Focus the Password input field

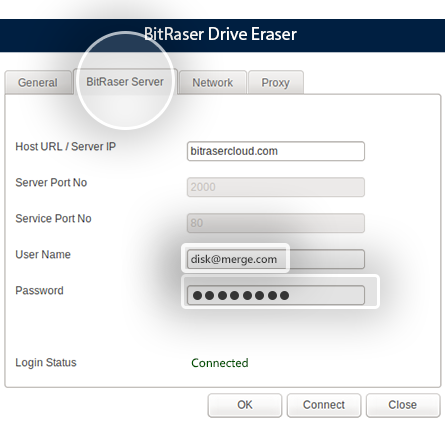(276, 295)
